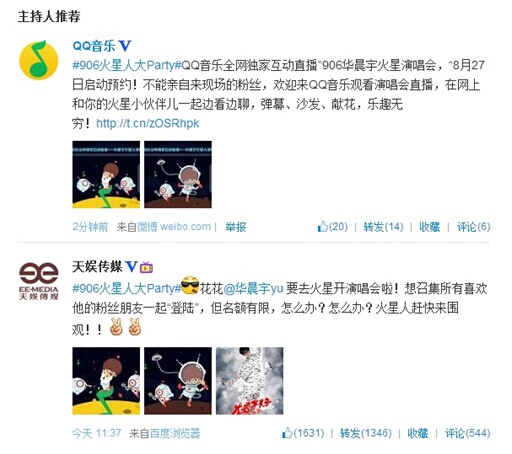512x454 pixels.
Task: Open the @华晨宇yu mention link
Action: tap(253, 288)
